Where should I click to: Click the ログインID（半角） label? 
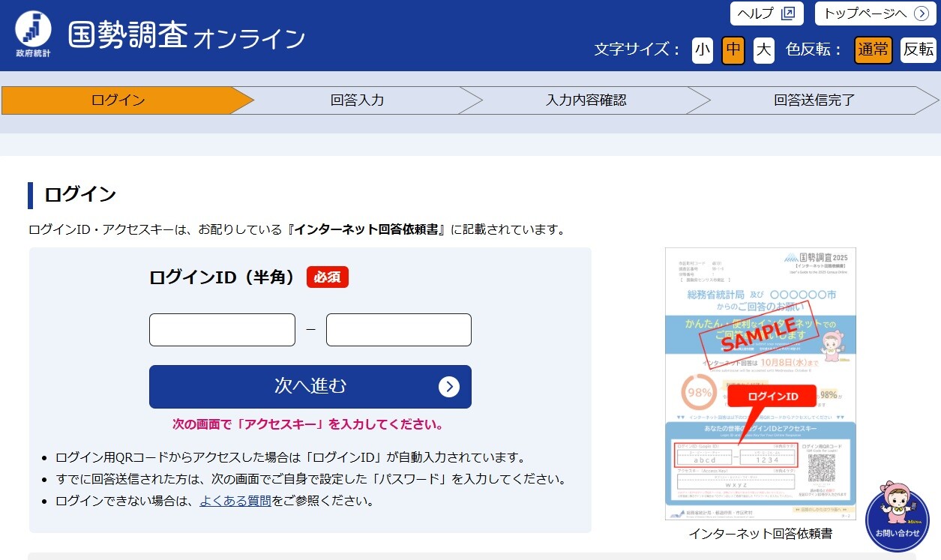(223, 277)
